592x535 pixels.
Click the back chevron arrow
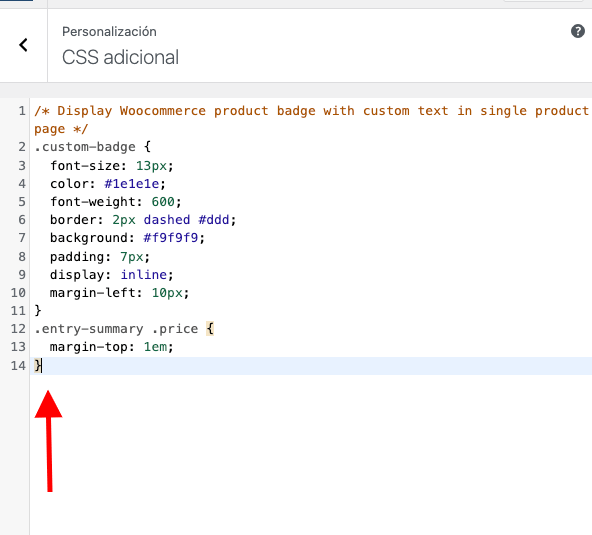click(23, 45)
